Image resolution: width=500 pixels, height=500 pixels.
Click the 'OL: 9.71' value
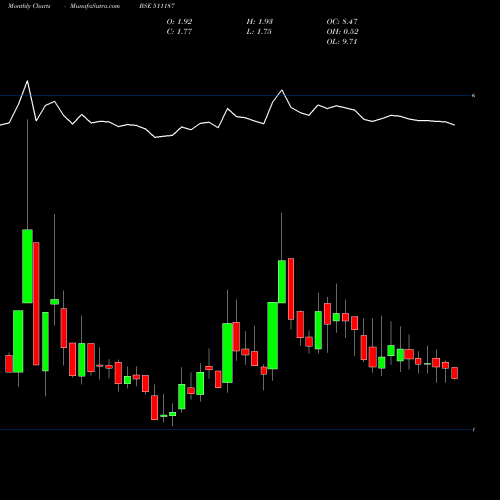(342, 41)
